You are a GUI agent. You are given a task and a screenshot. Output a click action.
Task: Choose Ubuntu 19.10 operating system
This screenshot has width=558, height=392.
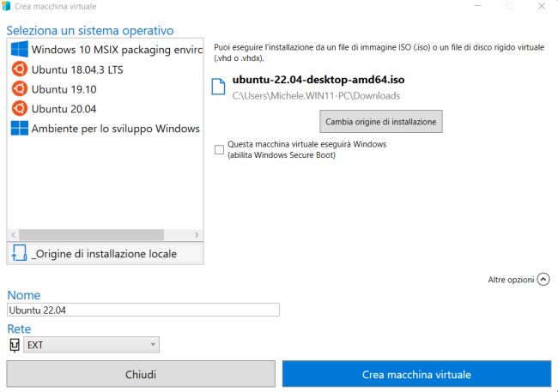(106, 89)
